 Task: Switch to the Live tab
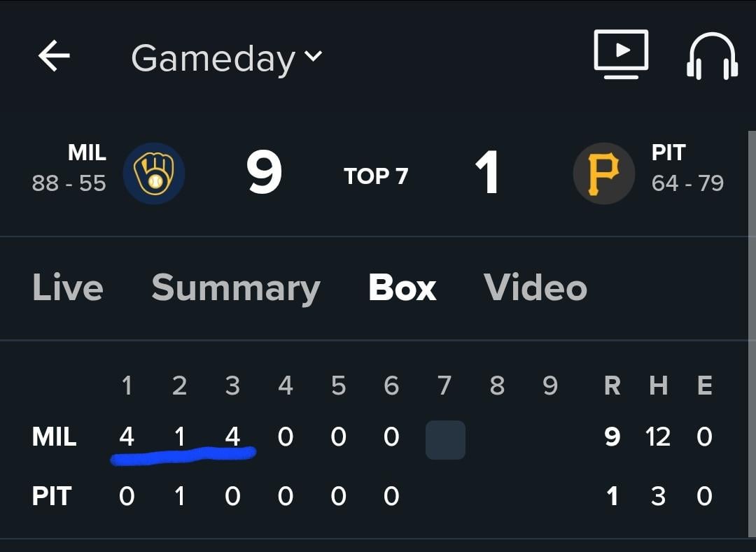coord(68,288)
